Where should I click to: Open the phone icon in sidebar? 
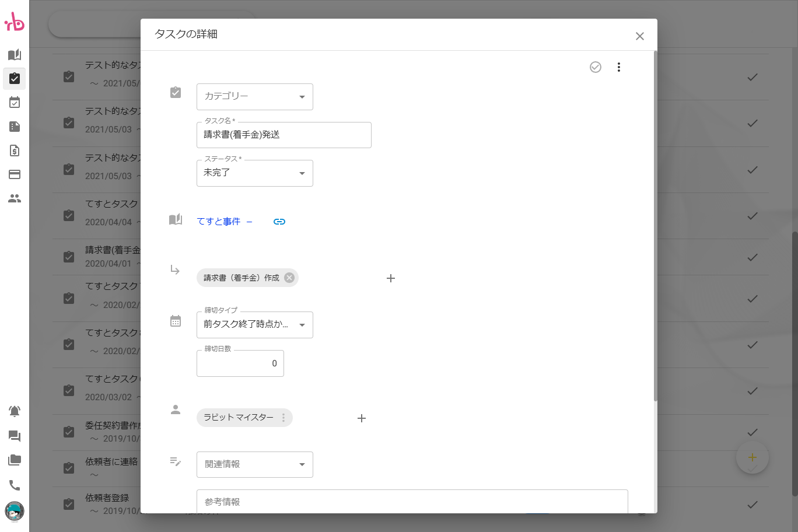point(15,485)
